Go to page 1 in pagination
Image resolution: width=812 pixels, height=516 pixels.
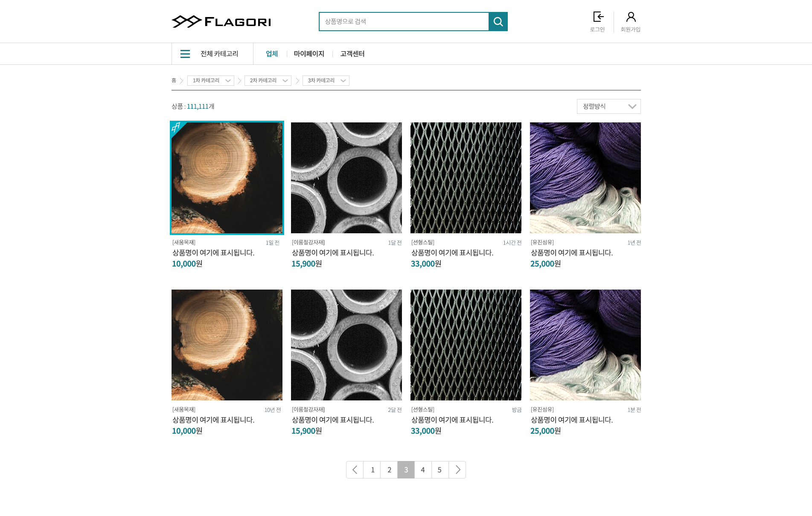click(372, 470)
